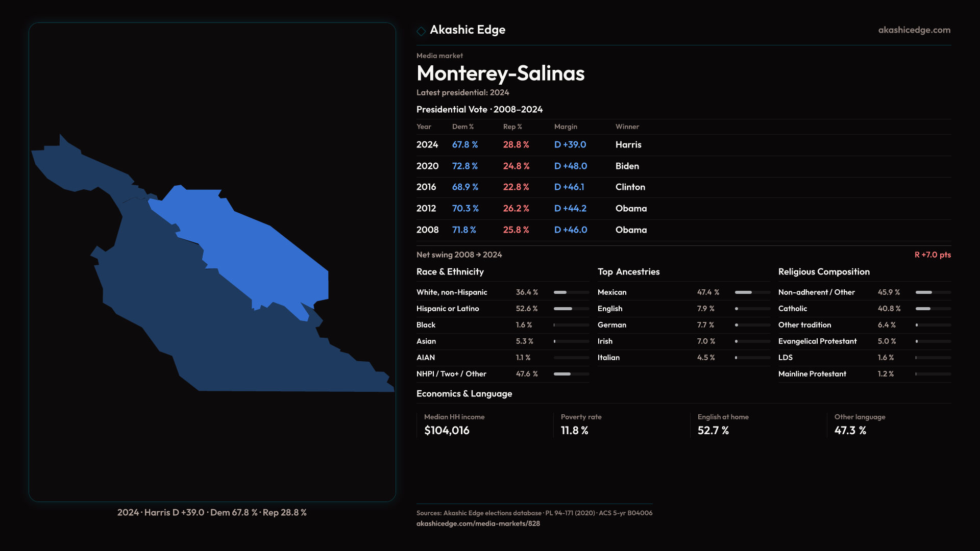Click the Poverty rate 11.8 % stat
The width and height of the screenshot is (980, 551).
pos(574,431)
